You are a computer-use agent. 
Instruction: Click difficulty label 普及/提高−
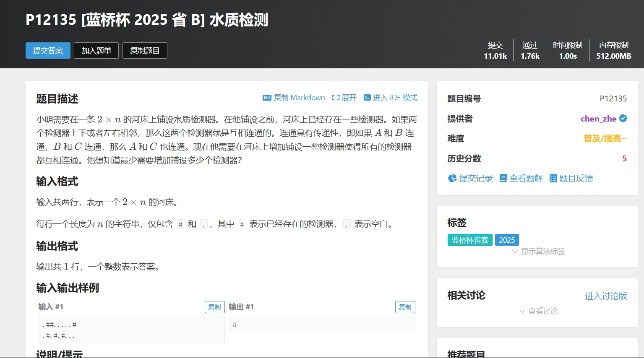click(605, 138)
